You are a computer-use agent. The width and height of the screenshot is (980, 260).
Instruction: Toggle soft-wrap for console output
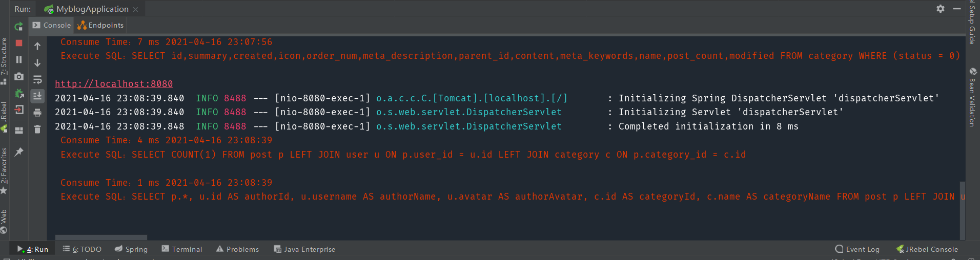click(37, 79)
